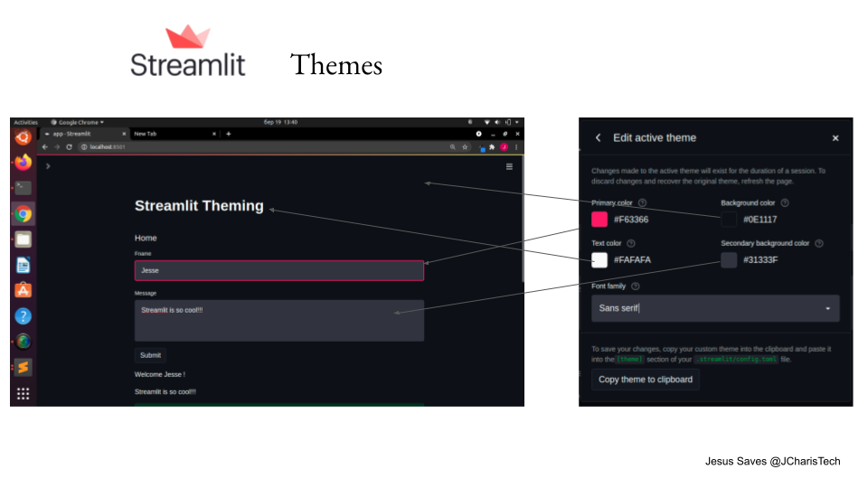Open Text color swatch #FAFAFA

coord(599,260)
